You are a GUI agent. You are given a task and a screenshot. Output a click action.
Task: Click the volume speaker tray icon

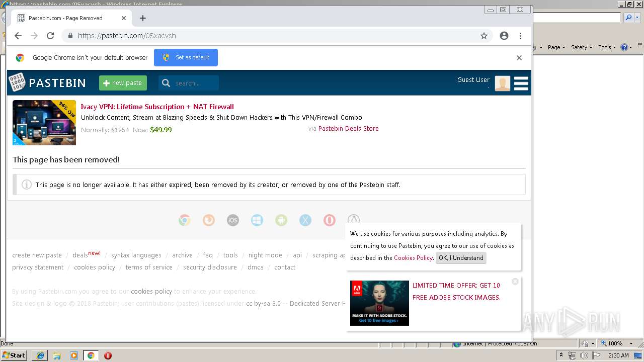click(584, 355)
